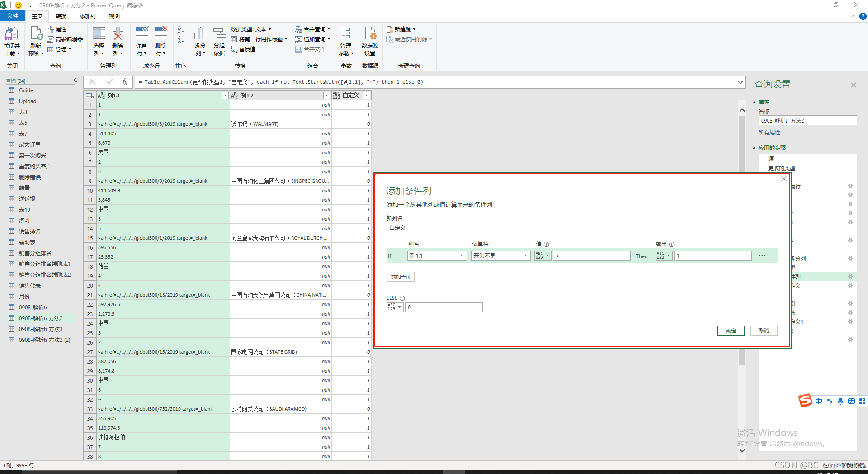The image size is (868, 474).
Task: Collapse the 应用的步骤 section
Action: (755, 148)
